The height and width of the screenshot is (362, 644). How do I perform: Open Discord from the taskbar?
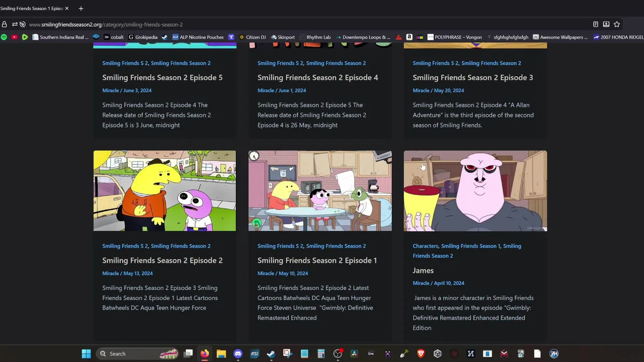(238, 353)
